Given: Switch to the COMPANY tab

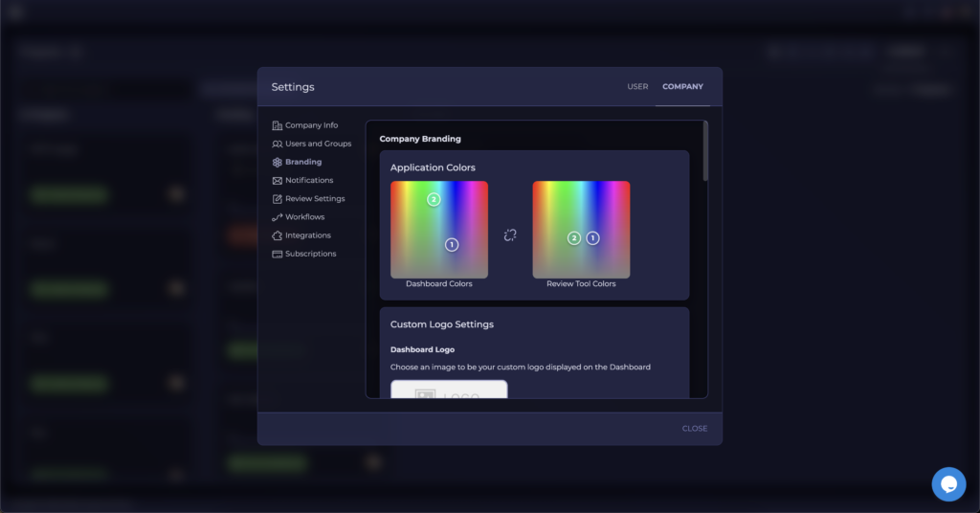Looking at the screenshot, I should [x=682, y=87].
